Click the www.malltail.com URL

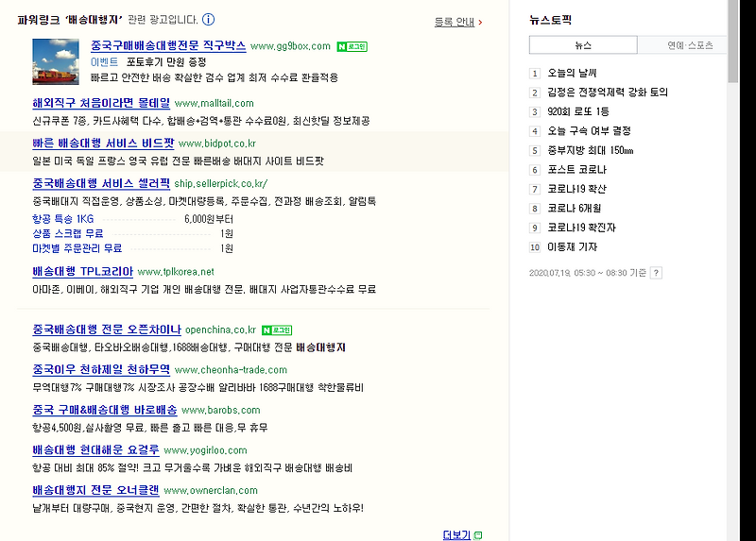pos(215,103)
